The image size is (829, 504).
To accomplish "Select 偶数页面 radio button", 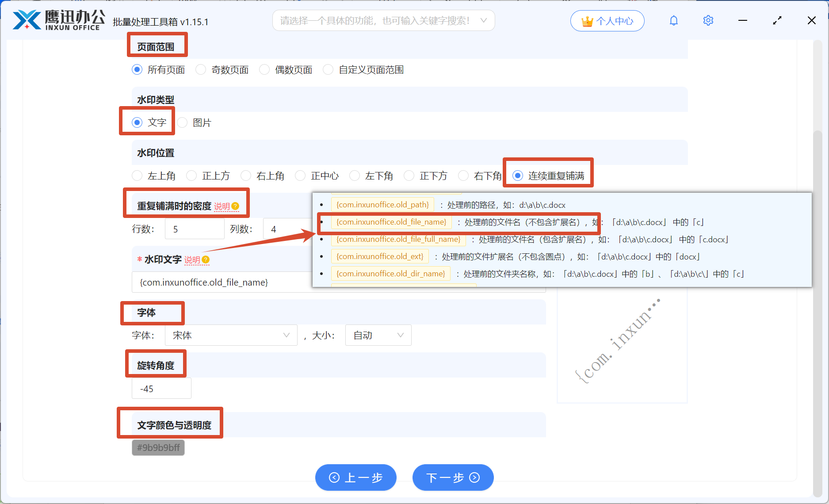I will pyautogui.click(x=264, y=70).
